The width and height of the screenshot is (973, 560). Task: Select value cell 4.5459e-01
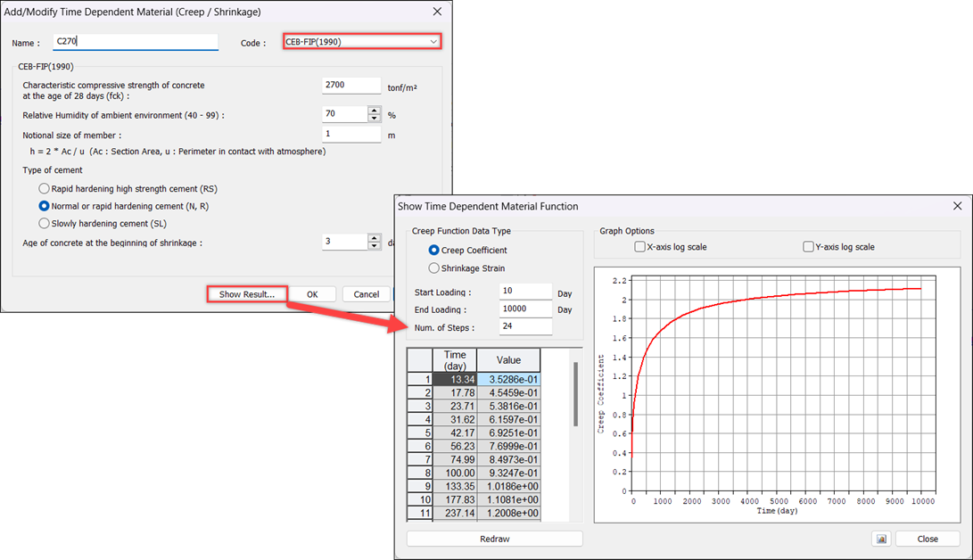(508, 392)
